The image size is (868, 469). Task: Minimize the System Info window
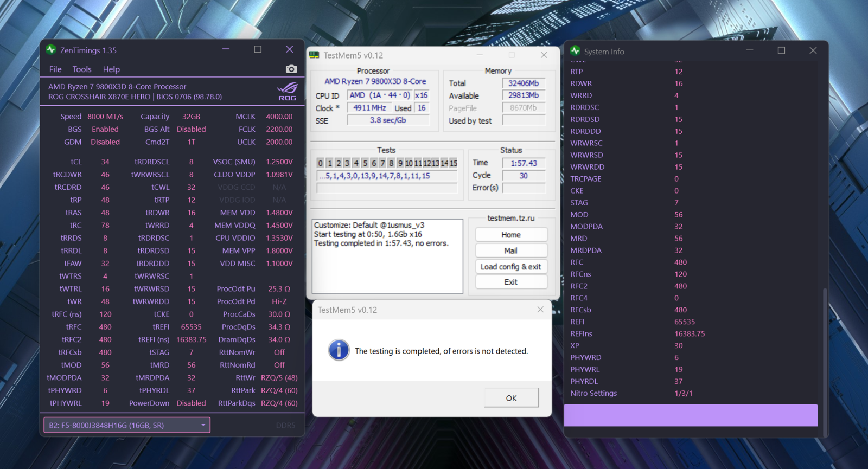click(749, 50)
